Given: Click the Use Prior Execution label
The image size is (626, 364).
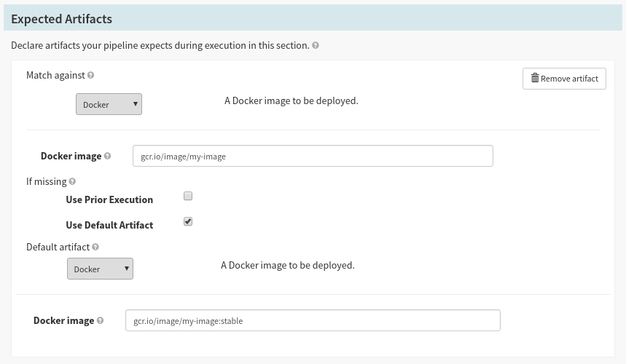Looking at the screenshot, I should (x=109, y=199).
